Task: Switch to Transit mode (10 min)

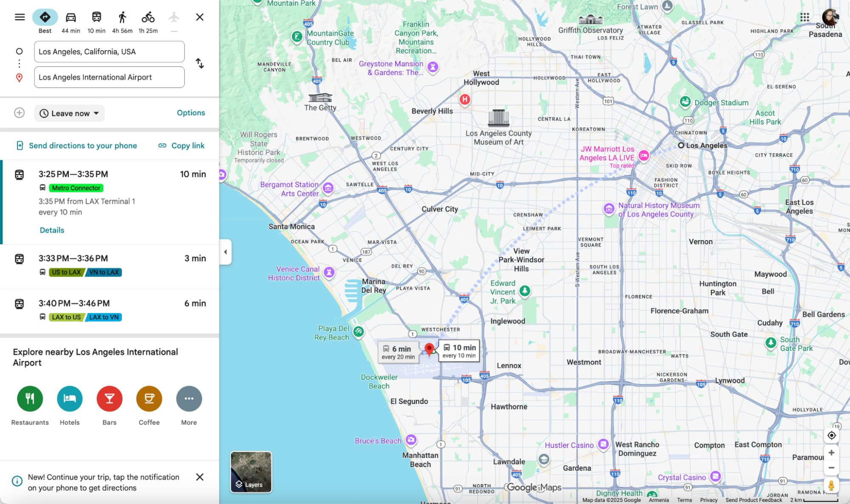Action: click(97, 22)
